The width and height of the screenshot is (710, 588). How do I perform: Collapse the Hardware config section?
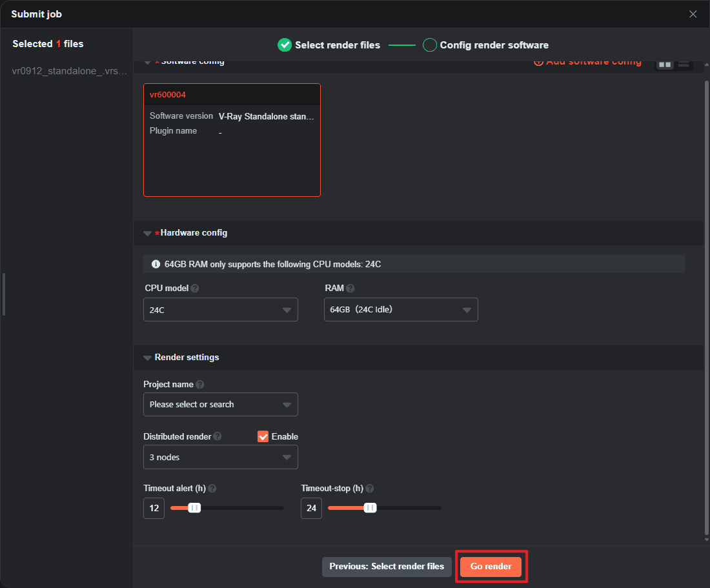click(x=148, y=233)
